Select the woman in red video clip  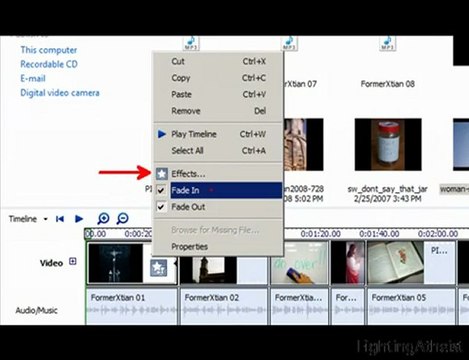(x=348, y=263)
